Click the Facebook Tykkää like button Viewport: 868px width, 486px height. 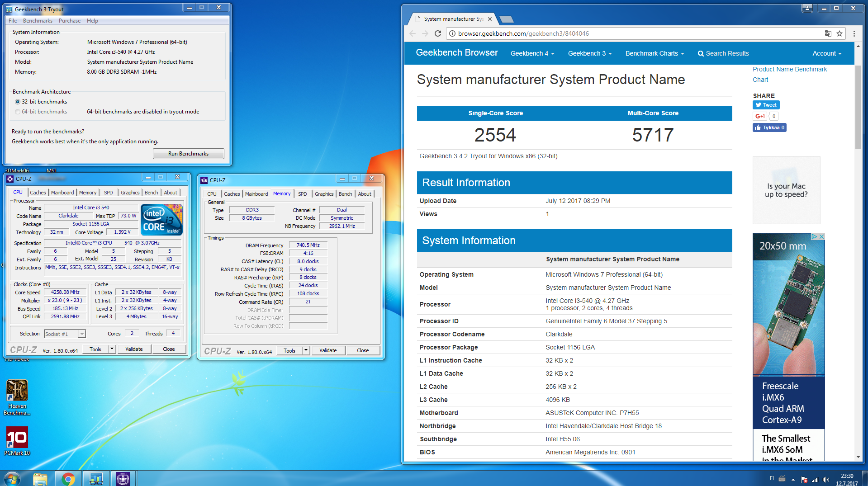point(769,127)
